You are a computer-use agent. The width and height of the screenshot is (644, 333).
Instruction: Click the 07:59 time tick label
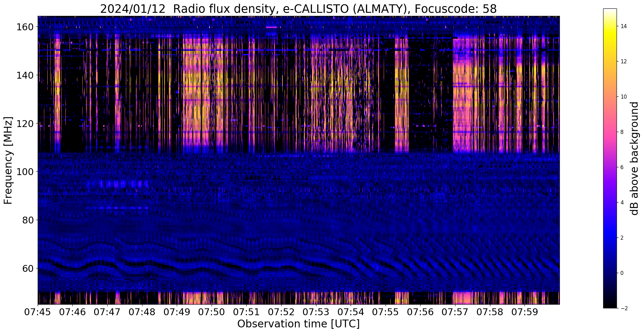click(525, 312)
